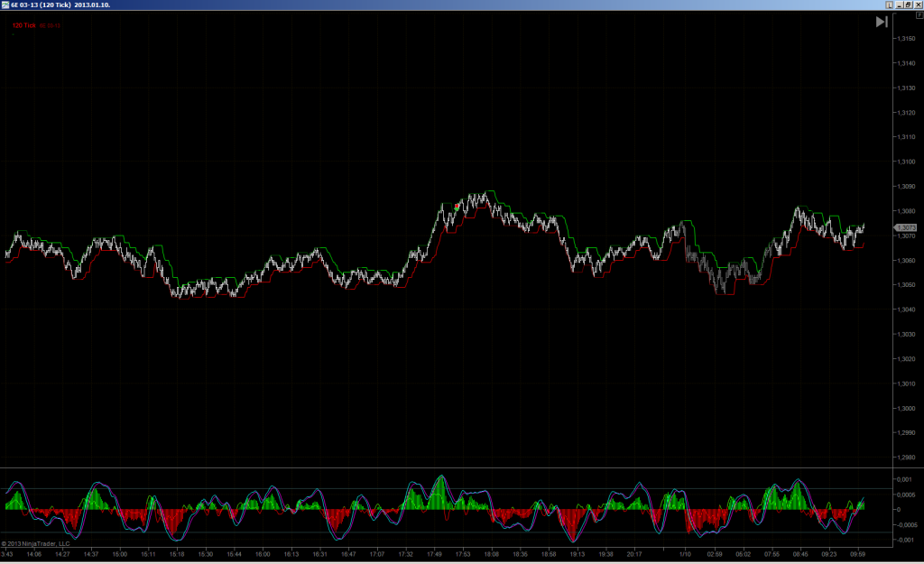
Task: Click the 1,2980 price axis label
Action: (906, 458)
